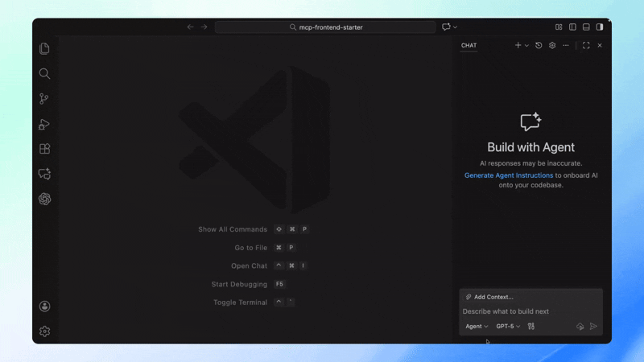
Task: Open the Agent mode dropdown
Action: tap(477, 327)
